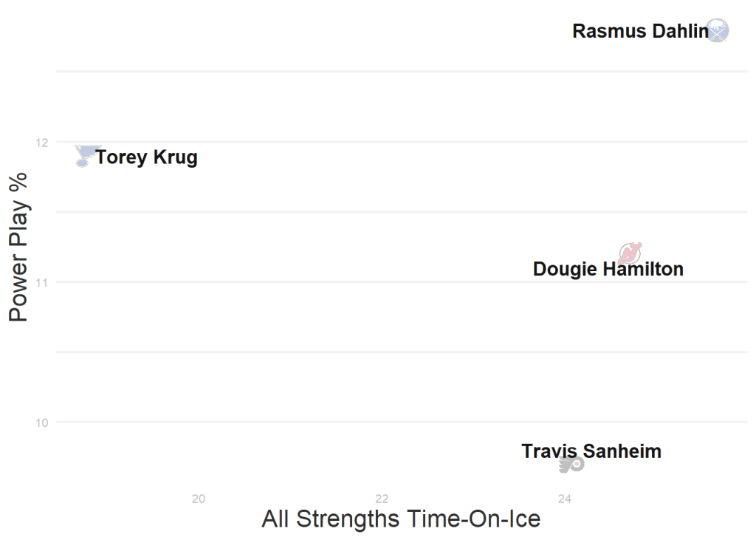Click the Torey Krug name label

pos(146,157)
